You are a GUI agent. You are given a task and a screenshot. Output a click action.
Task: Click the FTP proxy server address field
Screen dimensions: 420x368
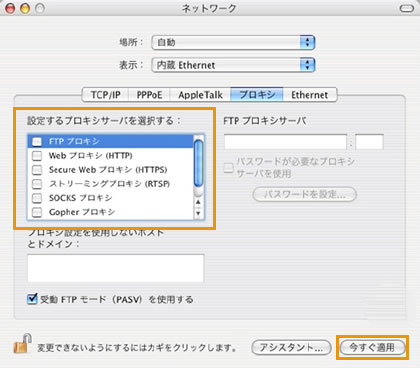tap(285, 142)
